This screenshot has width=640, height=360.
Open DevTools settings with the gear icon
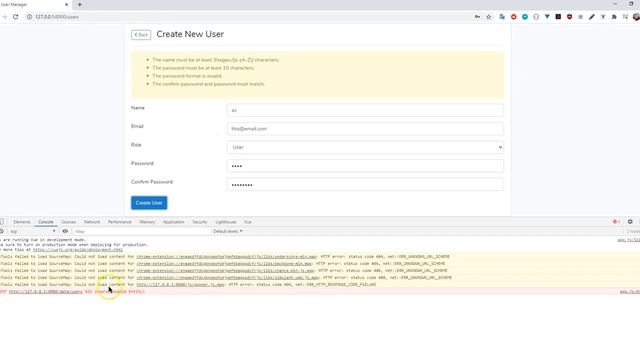(630, 222)
